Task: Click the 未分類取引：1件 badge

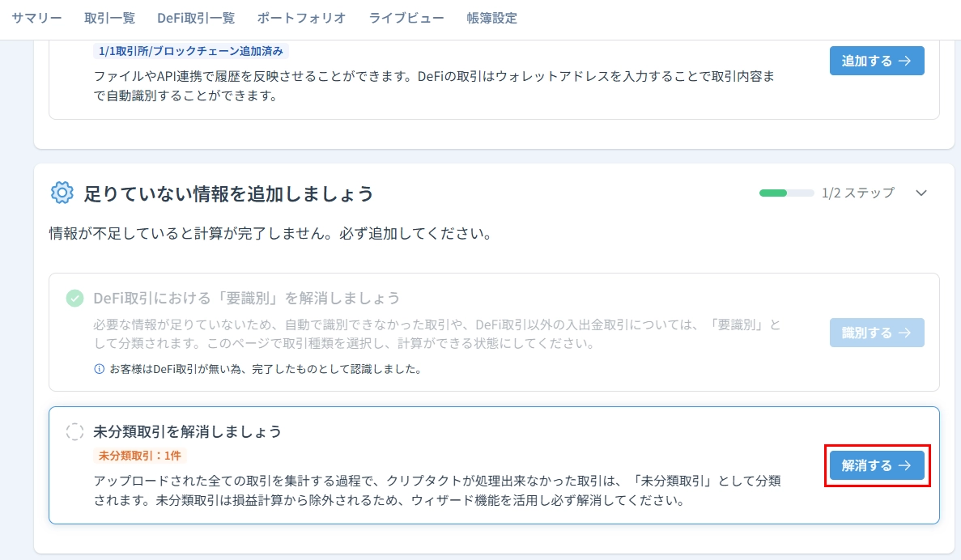Action: point(140,456)
